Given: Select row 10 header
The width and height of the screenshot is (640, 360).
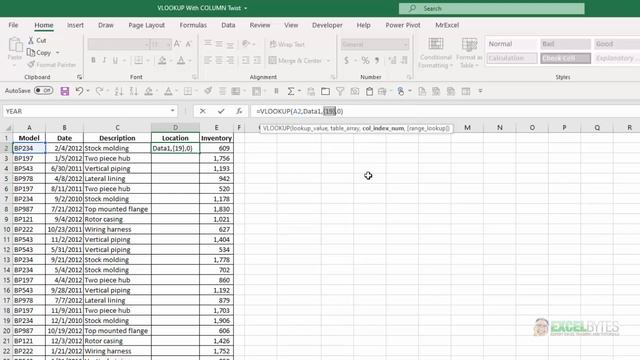Looking at the screenshot, I should coord(7,229).
